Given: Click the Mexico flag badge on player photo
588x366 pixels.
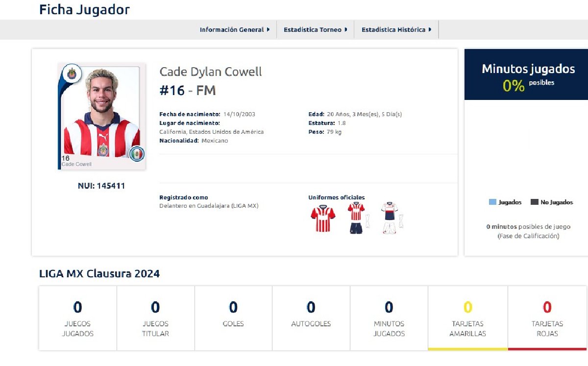Looking at the screenshot, I should pyautogui.click(x=137, y=154).
